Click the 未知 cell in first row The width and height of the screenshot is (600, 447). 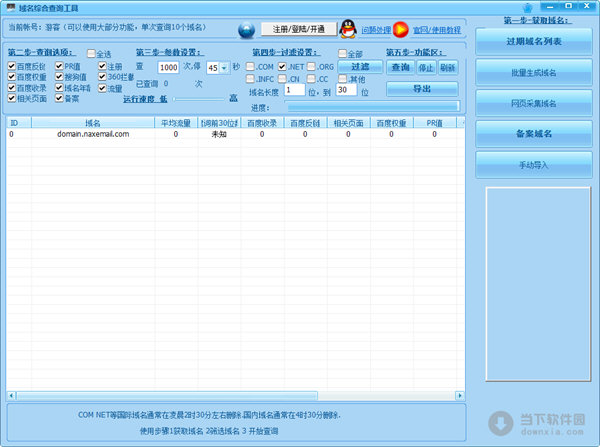[x=219, y=134]
